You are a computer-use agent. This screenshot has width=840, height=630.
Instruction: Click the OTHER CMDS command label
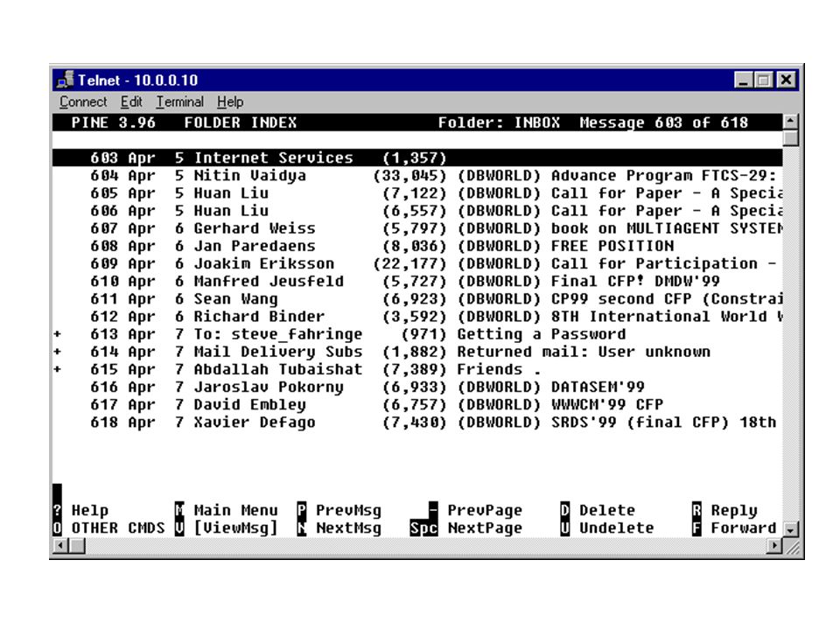coord(118,528)
